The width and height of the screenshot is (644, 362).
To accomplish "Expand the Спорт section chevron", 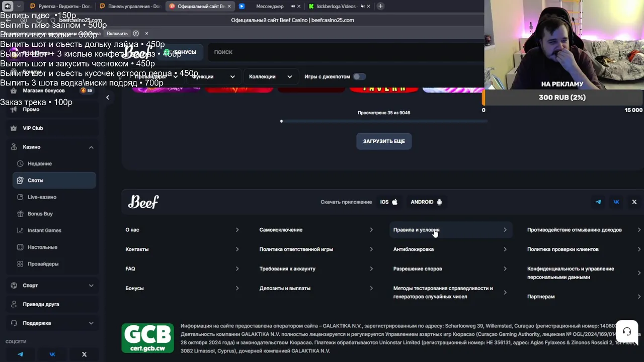I will click(x=91, y=286).
